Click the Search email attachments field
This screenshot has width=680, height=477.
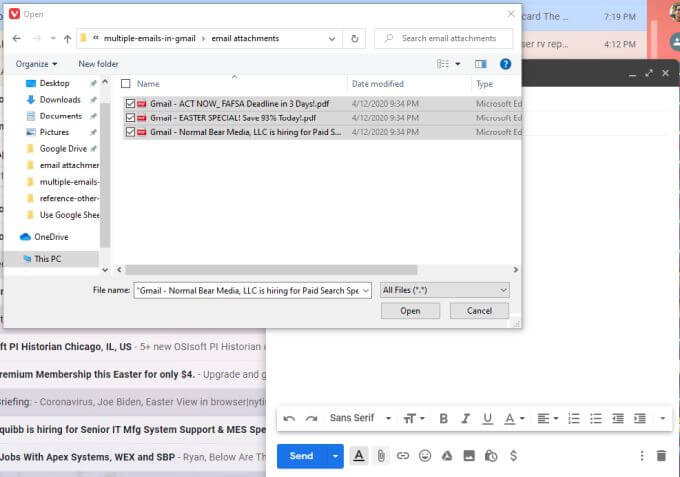pos(444,39)
